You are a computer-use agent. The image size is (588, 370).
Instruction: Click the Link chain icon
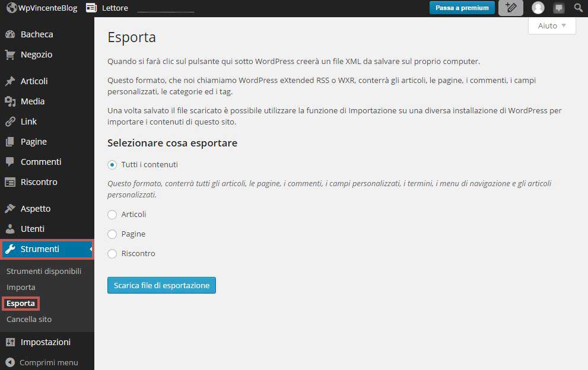coord(10,122)
